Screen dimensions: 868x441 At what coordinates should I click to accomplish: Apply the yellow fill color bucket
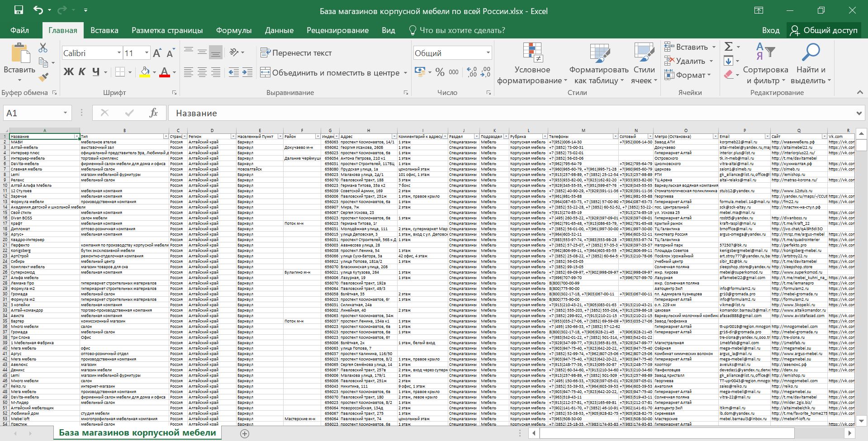[145, 72]
